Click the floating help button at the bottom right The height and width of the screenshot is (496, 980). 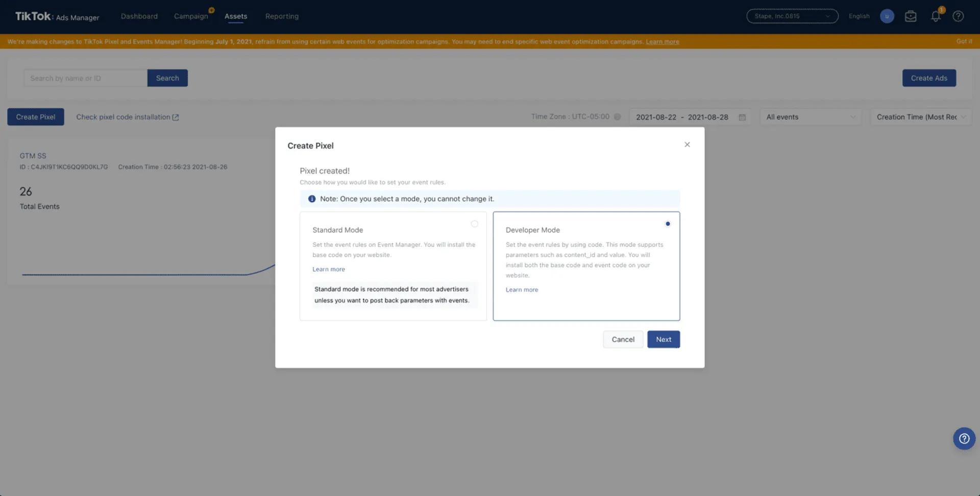tap(964, 438)
